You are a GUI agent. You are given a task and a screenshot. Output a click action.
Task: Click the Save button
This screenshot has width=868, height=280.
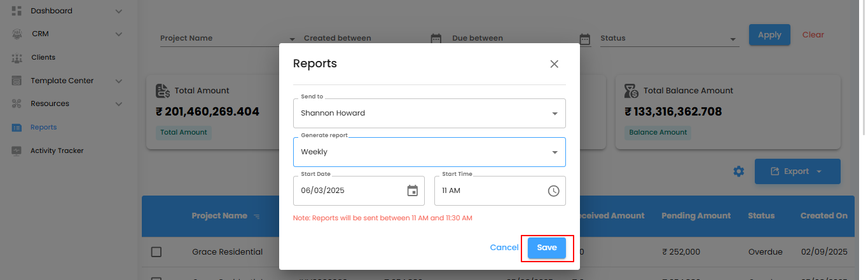pos(546,248)
